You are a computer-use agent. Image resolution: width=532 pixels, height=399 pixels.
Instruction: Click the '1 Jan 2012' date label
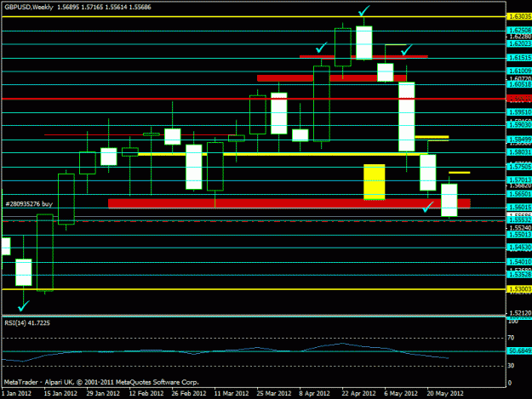(x=16, y=394)
